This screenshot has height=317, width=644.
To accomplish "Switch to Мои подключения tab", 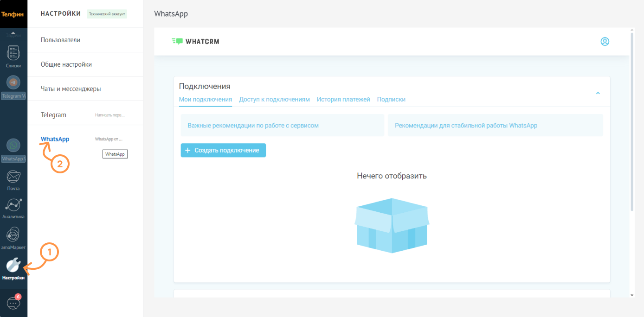I will 206,99.
